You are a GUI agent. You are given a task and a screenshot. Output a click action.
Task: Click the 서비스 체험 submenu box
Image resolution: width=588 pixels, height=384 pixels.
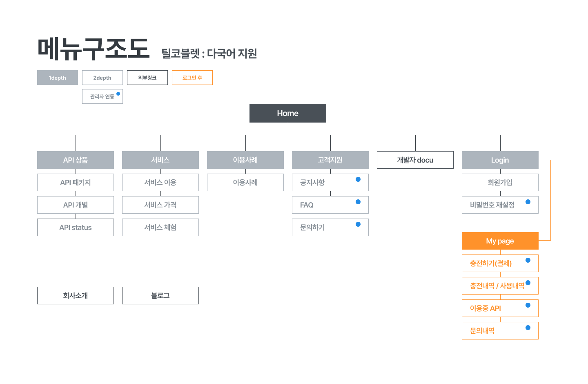pos(160,228)
